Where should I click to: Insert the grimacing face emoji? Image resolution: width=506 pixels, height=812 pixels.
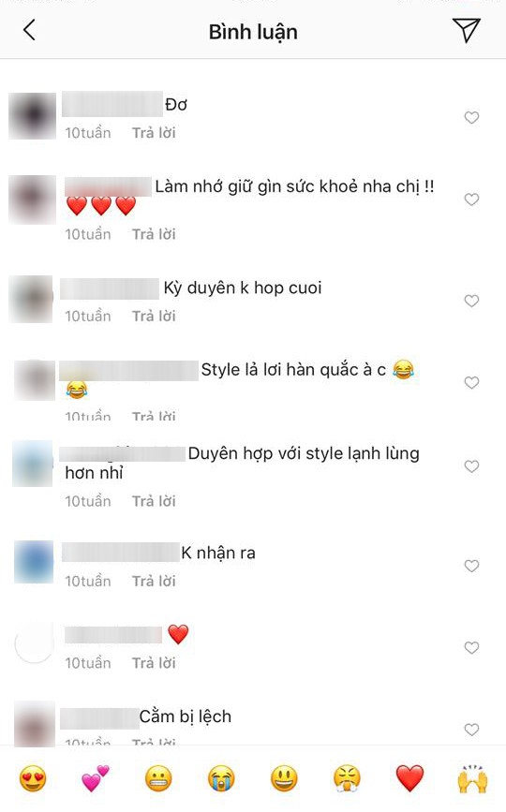click(x=158, y=779)
